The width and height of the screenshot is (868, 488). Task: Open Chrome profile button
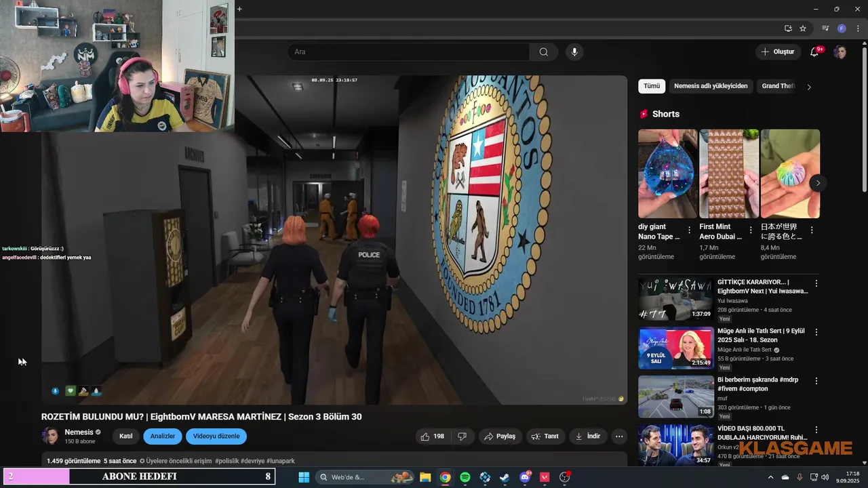(x=842, y=28)
